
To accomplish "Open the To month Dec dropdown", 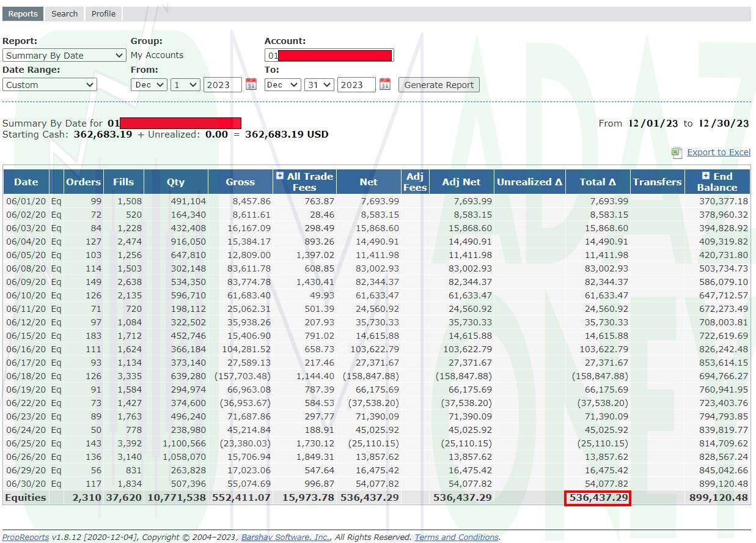I will tap(282, 84).
